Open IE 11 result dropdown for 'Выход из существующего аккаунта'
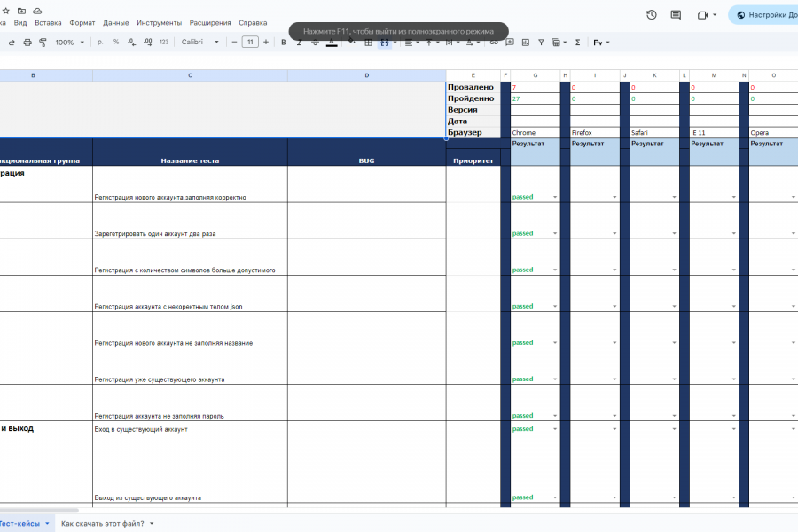 734,498
